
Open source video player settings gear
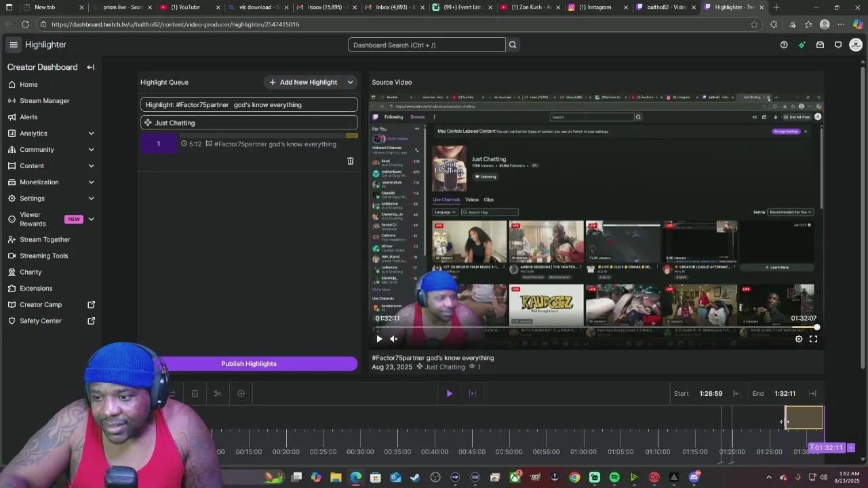tap(799, 339)
